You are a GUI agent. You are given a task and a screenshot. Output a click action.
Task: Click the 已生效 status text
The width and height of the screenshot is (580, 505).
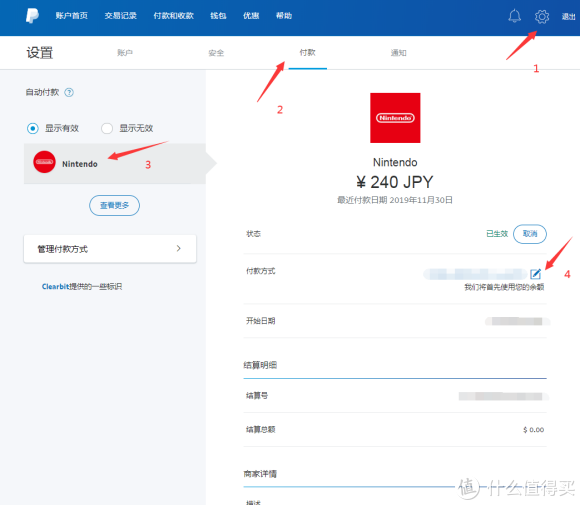[x=497, y=234]
